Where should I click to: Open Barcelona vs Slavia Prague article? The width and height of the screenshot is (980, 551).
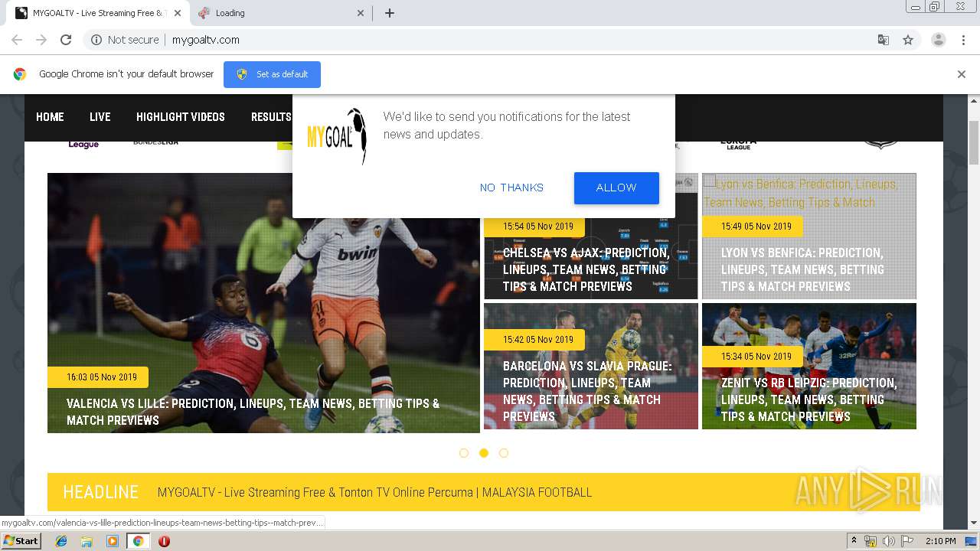tap(588, 391)
